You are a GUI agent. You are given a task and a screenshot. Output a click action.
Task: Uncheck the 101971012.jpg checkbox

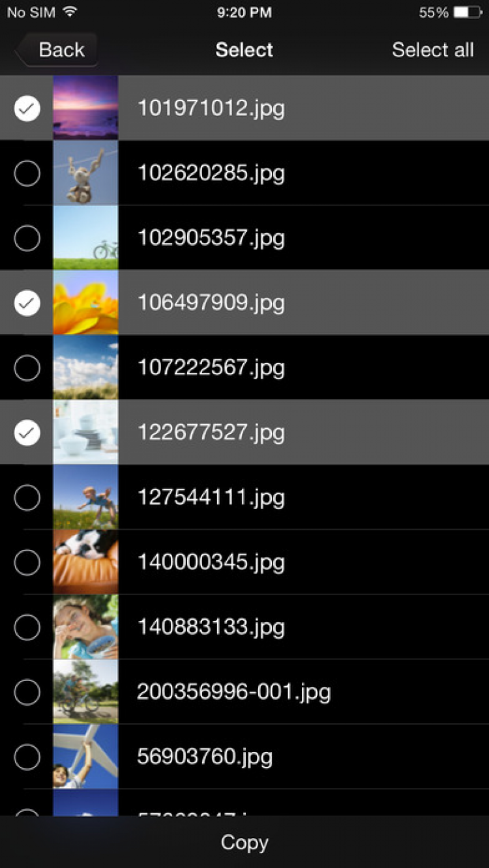tap(27, 108)
